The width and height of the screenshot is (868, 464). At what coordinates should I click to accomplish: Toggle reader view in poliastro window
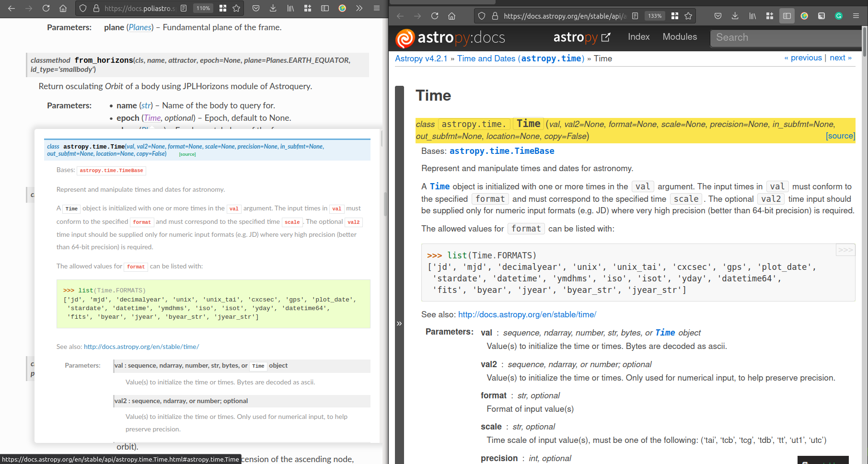pos(184,8)
